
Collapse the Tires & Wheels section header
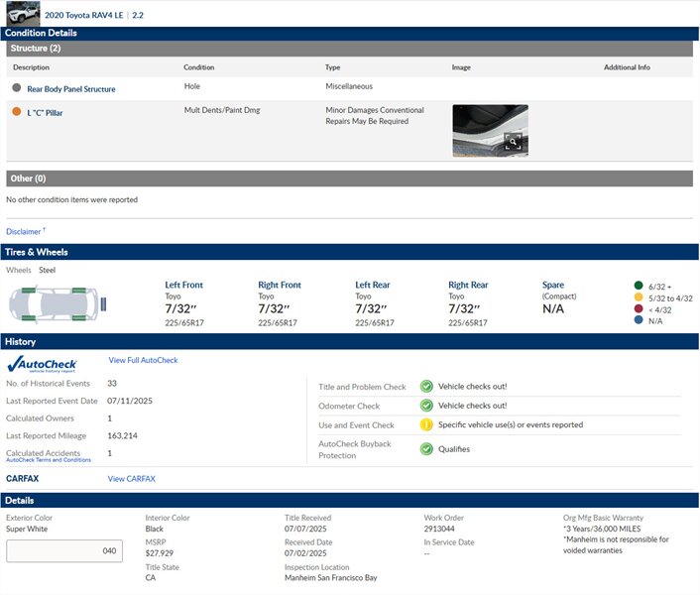point(350,252)
